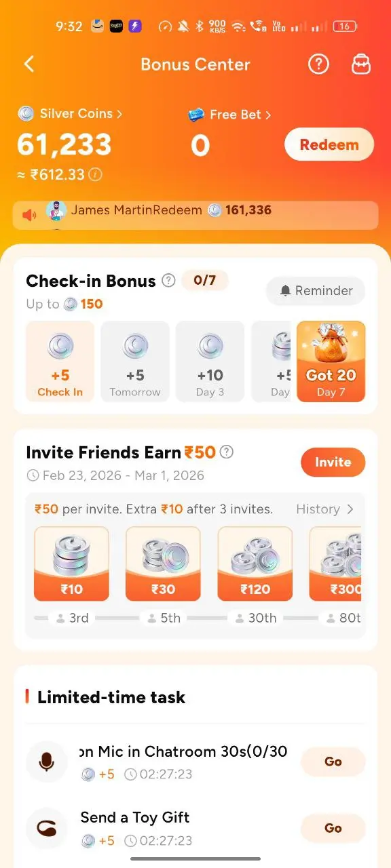Open invite History chevron
Image resolution: width=391 pixels, height=868 pixels.
(x=350, y=509)
